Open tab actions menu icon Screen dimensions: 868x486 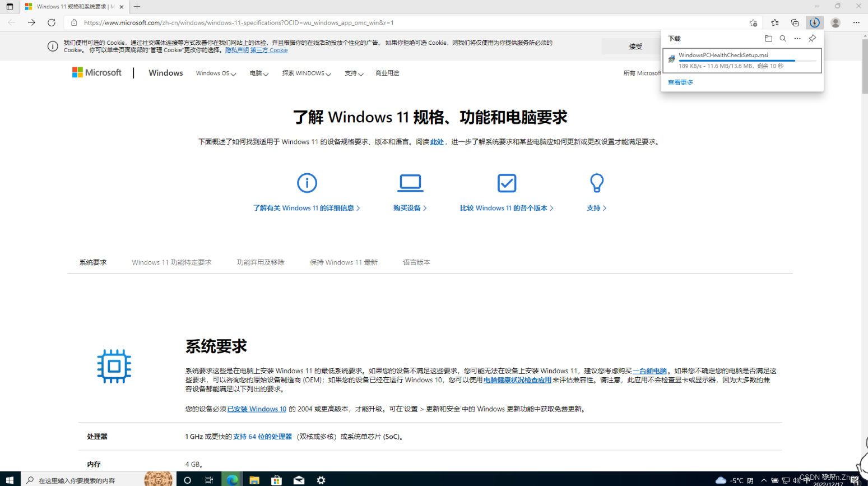tap(10, 7)
